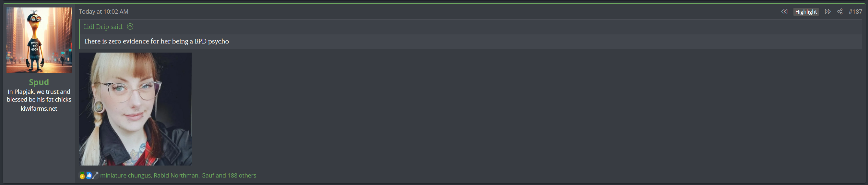The height and width of the screenshot is (185, 868).
Task: Click the Today at 10:02 AM timestamp
Action: coord(103,11)
